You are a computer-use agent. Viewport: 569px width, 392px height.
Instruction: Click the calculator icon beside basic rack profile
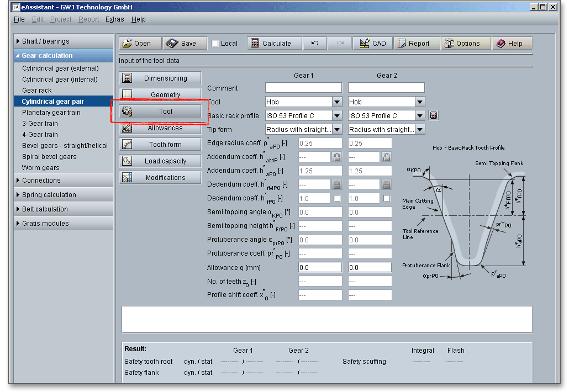[434, 115]
